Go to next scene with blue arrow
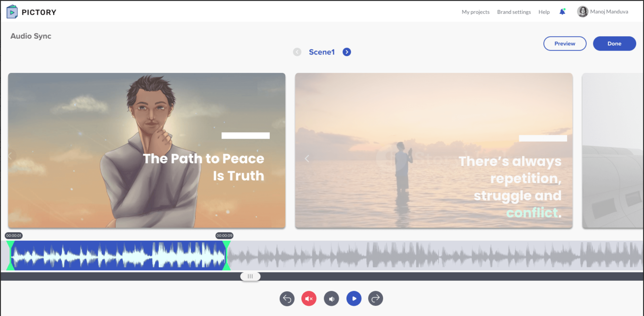 coord(346,52)
